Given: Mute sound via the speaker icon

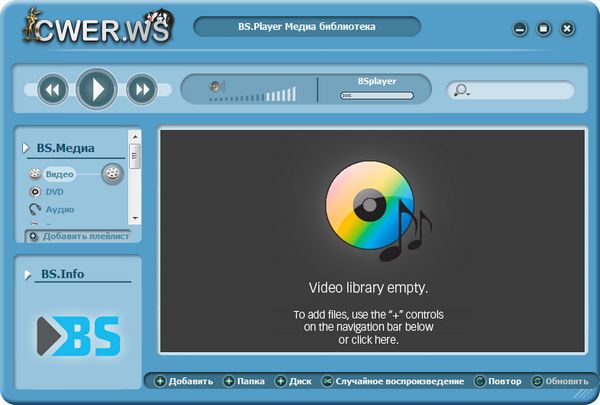Looking at the screenshot, I should [x=215, y=88].
